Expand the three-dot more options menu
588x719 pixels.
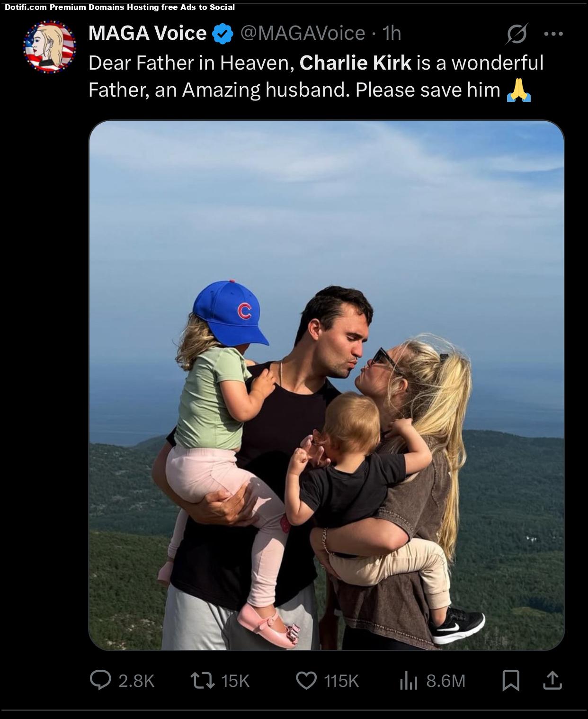(553, 34)
